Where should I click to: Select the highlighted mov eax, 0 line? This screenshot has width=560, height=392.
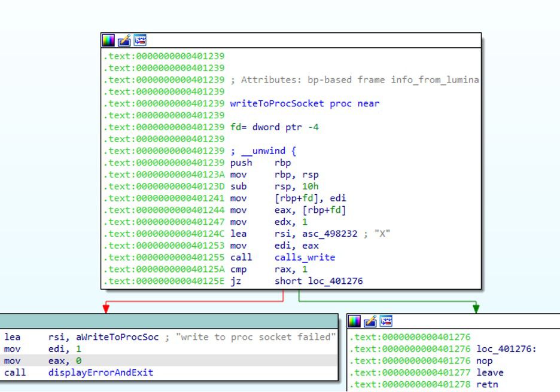coord(169,361)
